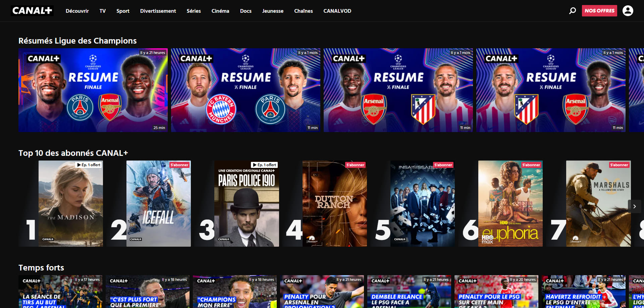Play the Champions mon frère clip
The image size is (644, 308).
235,292
